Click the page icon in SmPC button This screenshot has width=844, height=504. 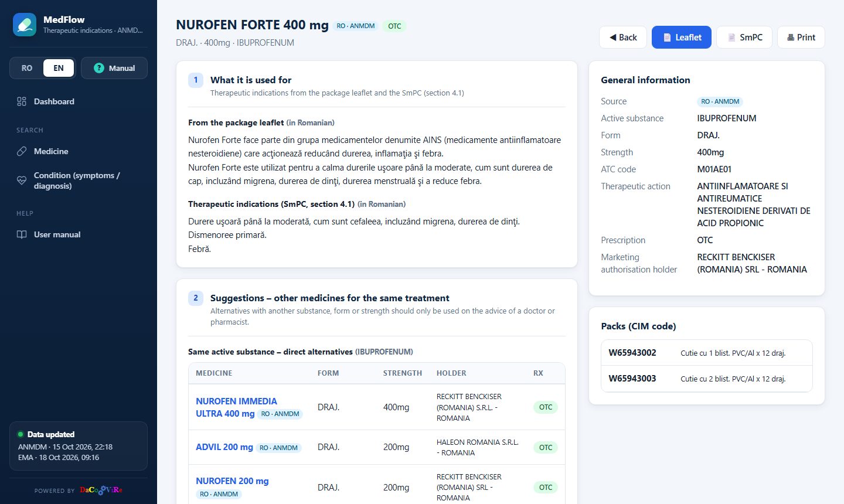pyautogui.click(x=731, y=38)
